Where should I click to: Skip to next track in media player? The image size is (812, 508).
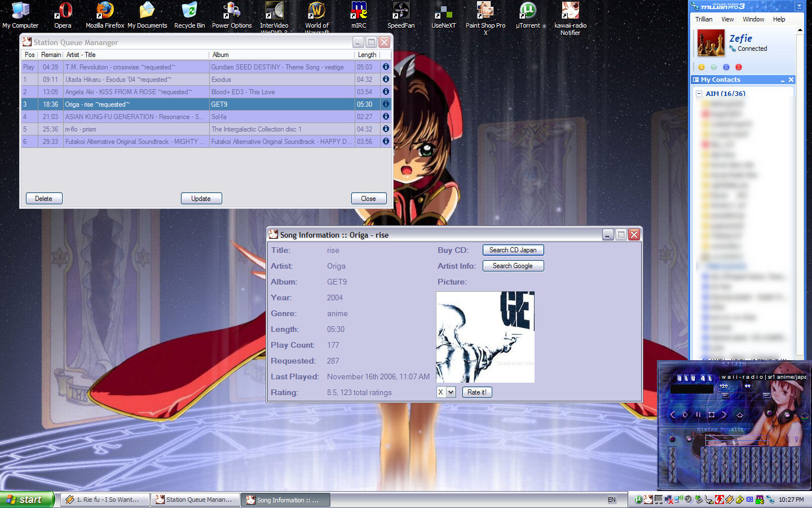[x=725, y=415]
